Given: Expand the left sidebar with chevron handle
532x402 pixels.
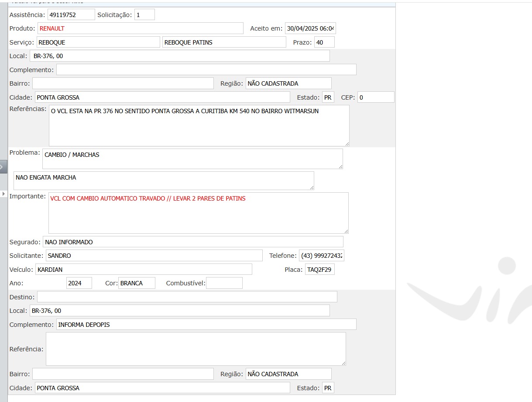Looking at the screenshot, I should click(3, 166).
